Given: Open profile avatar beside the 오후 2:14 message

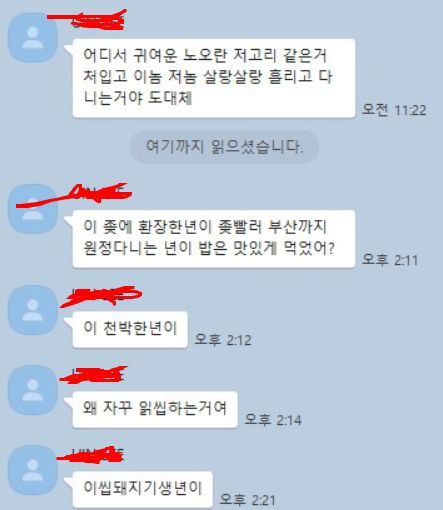Looking at the screenshot, I should (33, 390).
